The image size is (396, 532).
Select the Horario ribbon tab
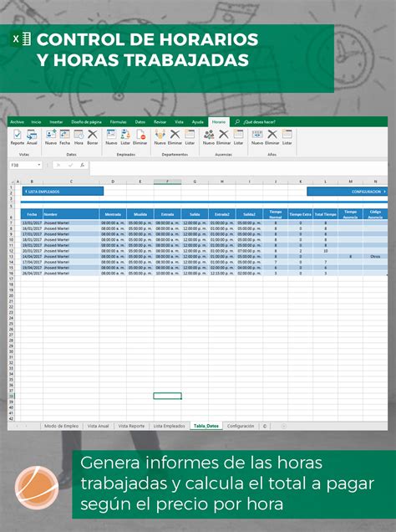(x=219, y=122)
